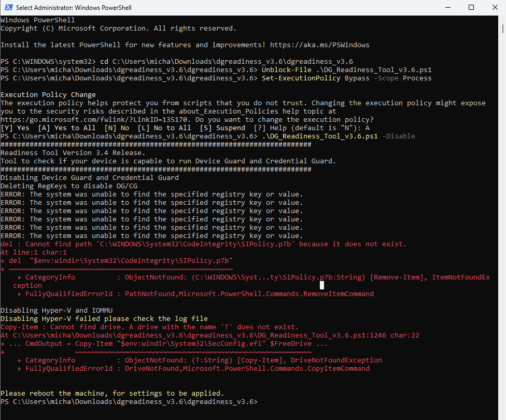506x420 pixels.
Task: Click the 'DriveNotFoundException' CategoryInfo line
Action: pos(200,360)
